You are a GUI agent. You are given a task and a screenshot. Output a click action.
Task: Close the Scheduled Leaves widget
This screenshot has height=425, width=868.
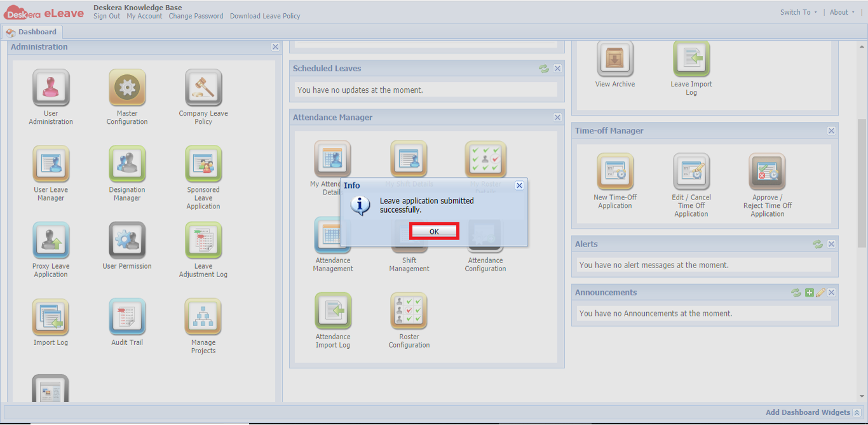point(557,69)
